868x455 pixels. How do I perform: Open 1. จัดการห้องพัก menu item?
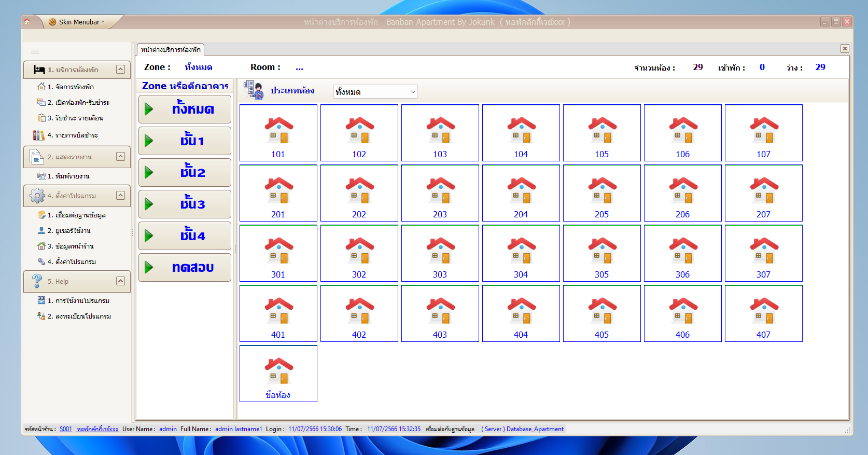(66, 87)
